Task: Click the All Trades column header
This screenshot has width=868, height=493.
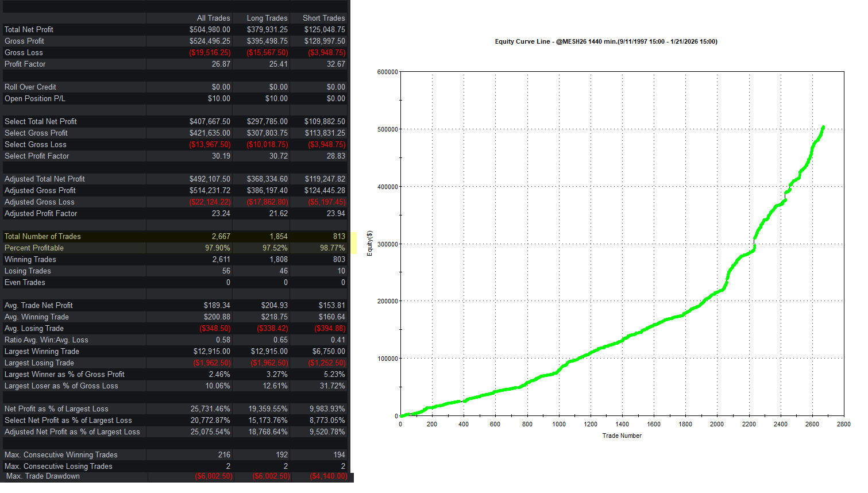Action: [x=213, y=18]
